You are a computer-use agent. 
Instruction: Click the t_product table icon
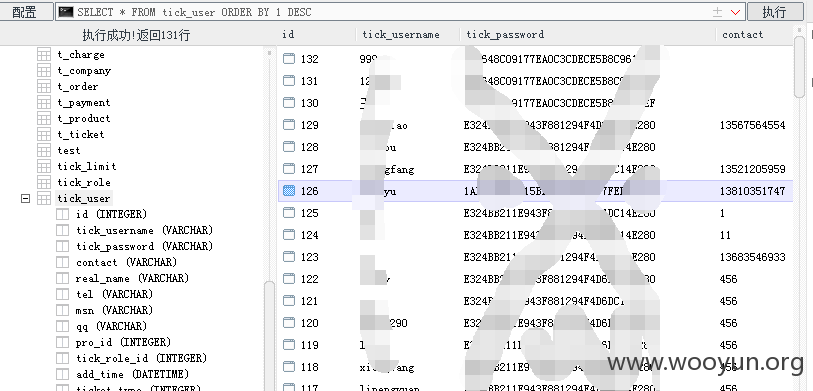click(x=44, y=118)
